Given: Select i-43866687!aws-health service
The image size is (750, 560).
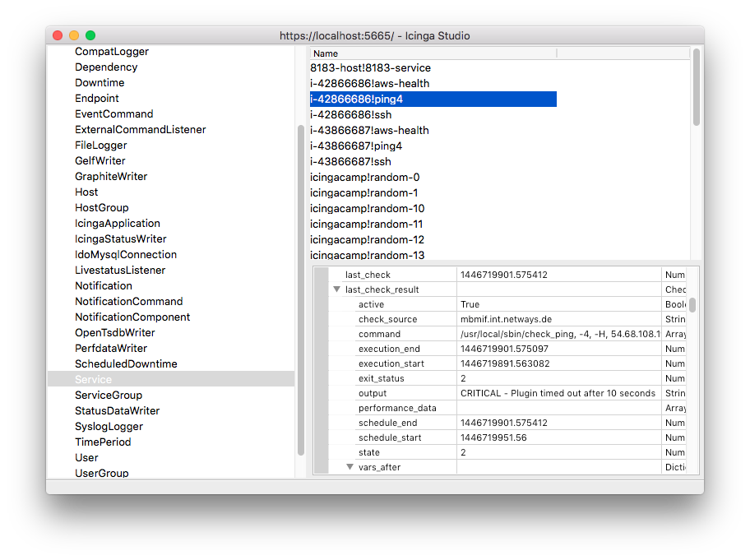Looking at the screenshot, I should (369, 131).
